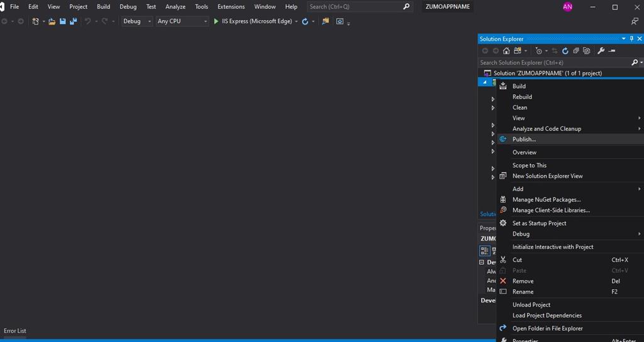
Task: Click Collapse All icon in Solution Explorer
Action: coord(575,51)
